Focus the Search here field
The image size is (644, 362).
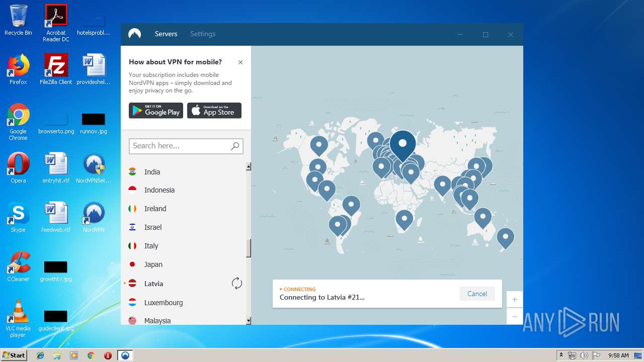pos(186,146)
